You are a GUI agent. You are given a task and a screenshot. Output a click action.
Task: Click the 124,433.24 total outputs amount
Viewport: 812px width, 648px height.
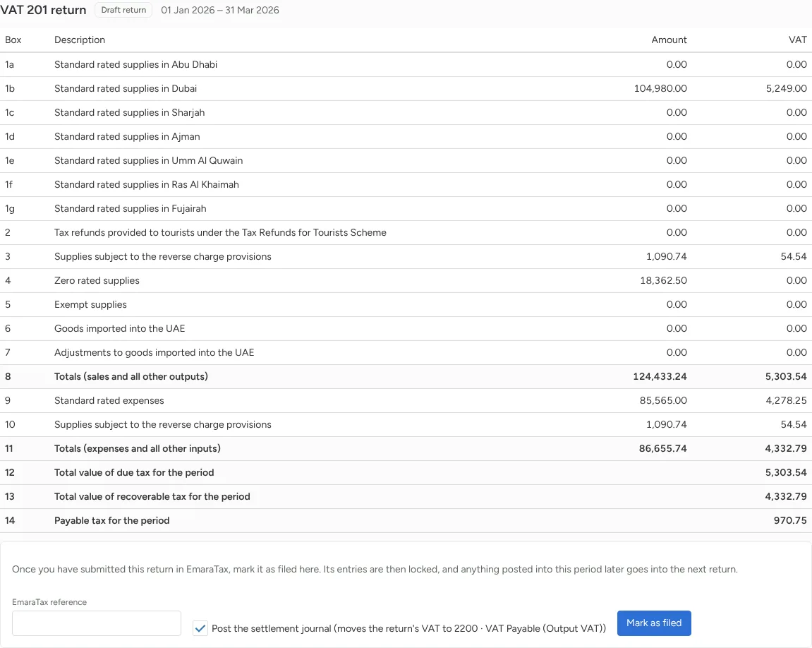[660, 376]
